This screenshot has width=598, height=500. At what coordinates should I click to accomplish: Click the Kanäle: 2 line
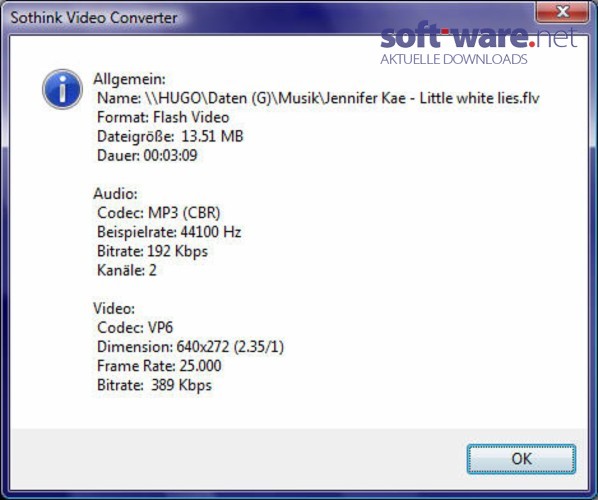point(127,270)
